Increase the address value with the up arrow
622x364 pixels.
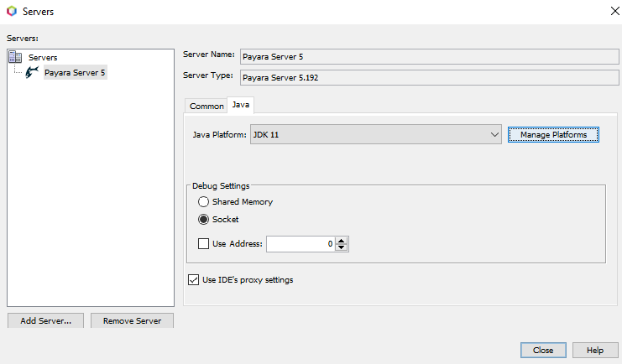(x=341, y=240)
